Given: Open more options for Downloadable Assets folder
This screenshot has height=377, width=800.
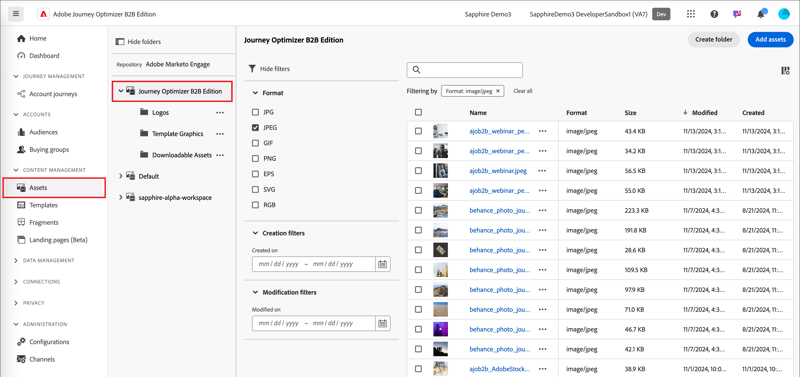Looking at the screenshot, I should [220, 155].
